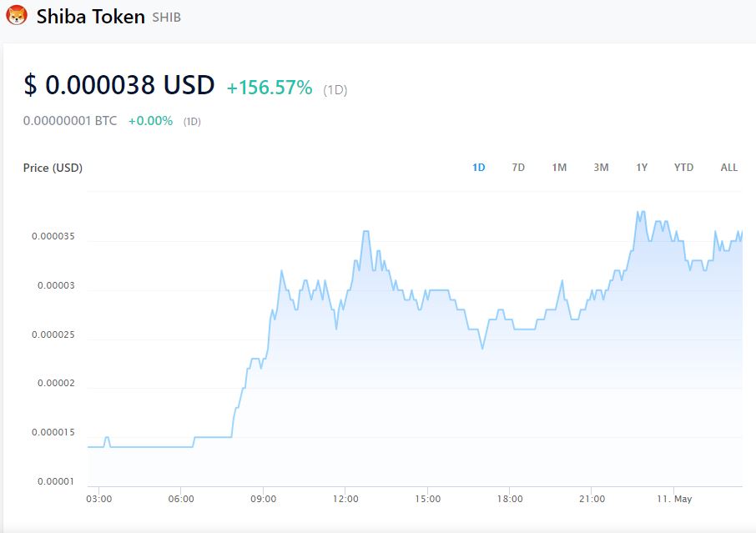
Task: Click the SHIB ticker symbol
Action: coord(167,18)
